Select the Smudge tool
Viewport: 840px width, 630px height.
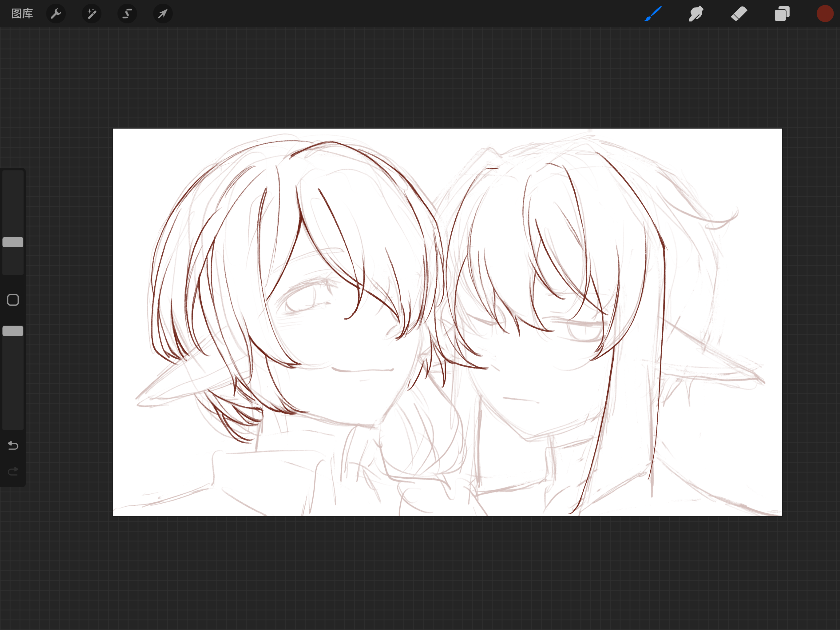click(696, 14)
